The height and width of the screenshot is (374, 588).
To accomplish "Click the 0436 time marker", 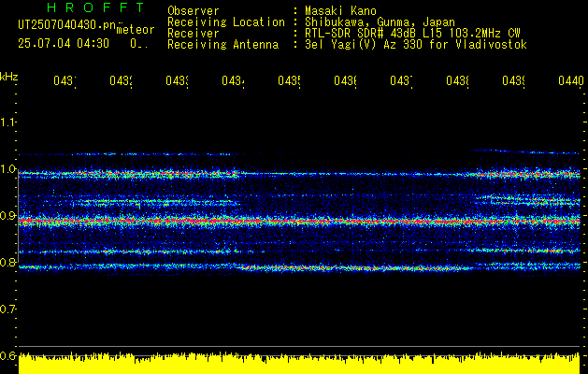I will click(345, 80).
